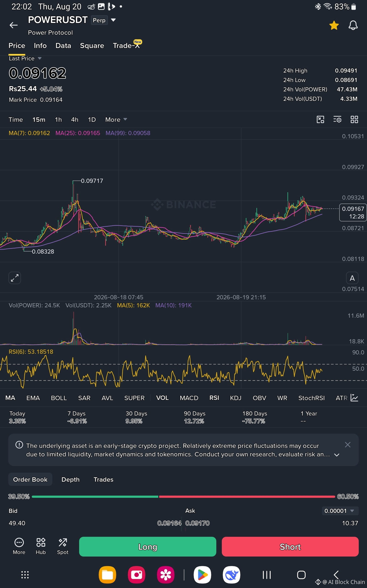Open indicator settings chart icon
The height and width of the screenshot is (588, 367).
pos(354,398)
